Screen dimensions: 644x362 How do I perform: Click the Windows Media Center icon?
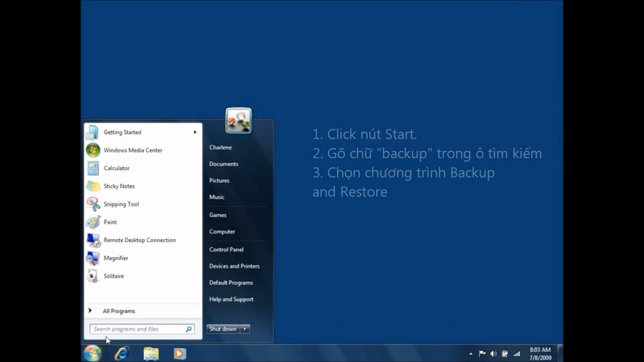(x=93, y=150)
